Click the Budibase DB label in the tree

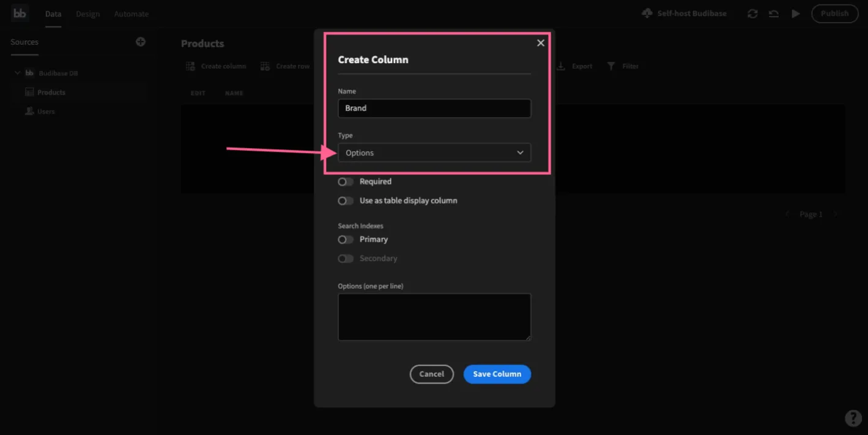click(59, 73)
